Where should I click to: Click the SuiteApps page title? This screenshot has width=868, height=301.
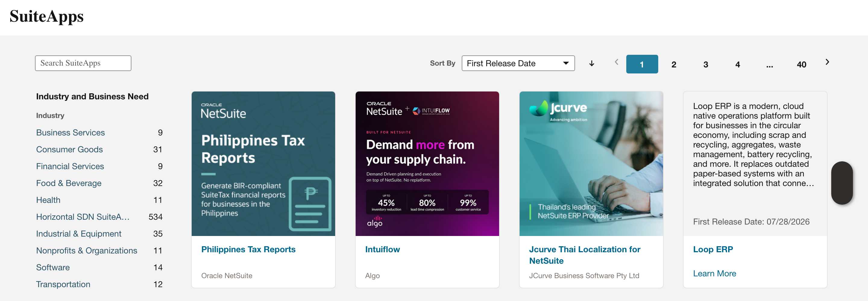tap(46, 17)
